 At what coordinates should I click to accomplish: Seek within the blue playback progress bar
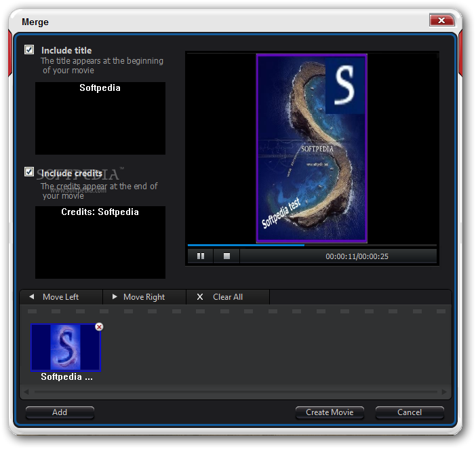(x=312, y=245)
